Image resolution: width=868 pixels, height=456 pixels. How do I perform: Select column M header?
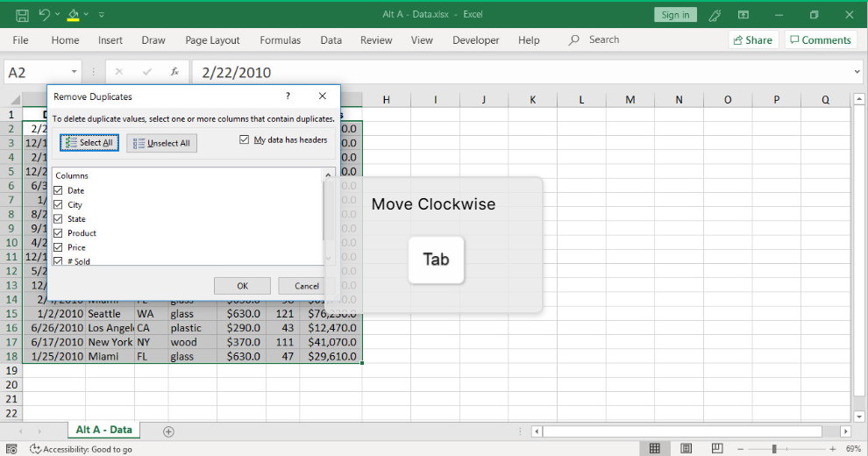[x=630, y=100]
